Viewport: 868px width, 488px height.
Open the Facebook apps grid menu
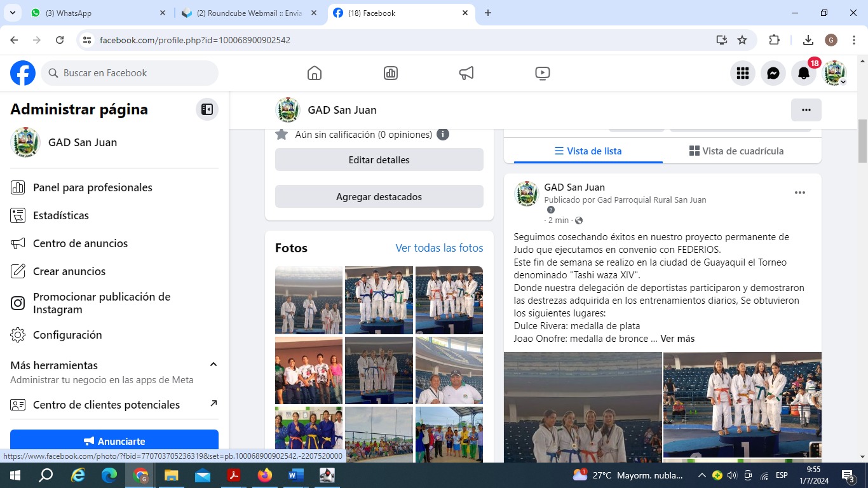pyautogui.click(x=743, y=73)
